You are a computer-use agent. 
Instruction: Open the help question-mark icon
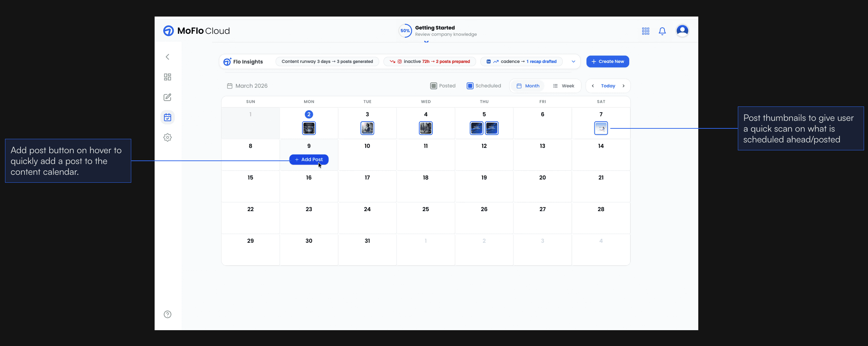[168, 314]
